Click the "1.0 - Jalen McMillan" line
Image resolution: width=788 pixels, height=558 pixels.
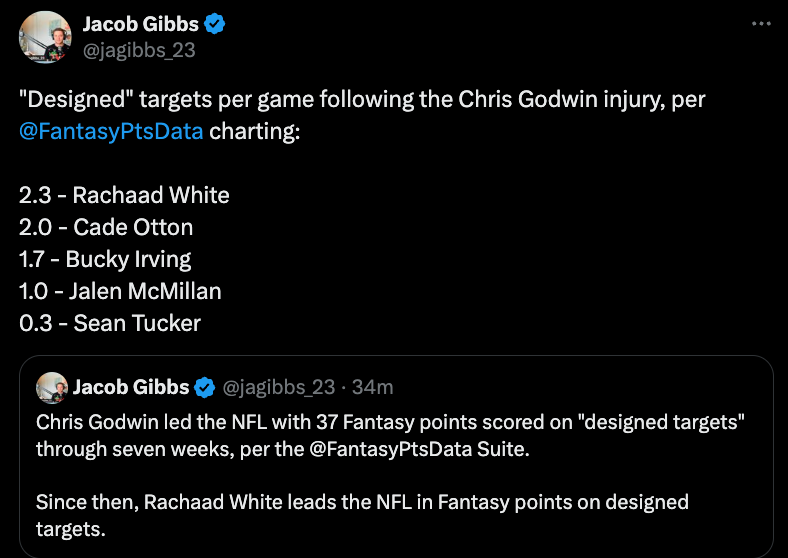120,291
